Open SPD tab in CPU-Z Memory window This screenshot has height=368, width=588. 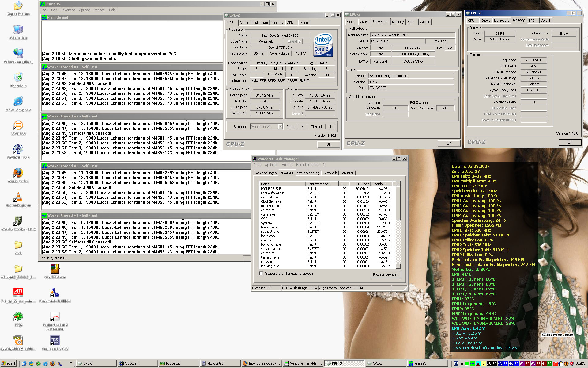(531, 21)
